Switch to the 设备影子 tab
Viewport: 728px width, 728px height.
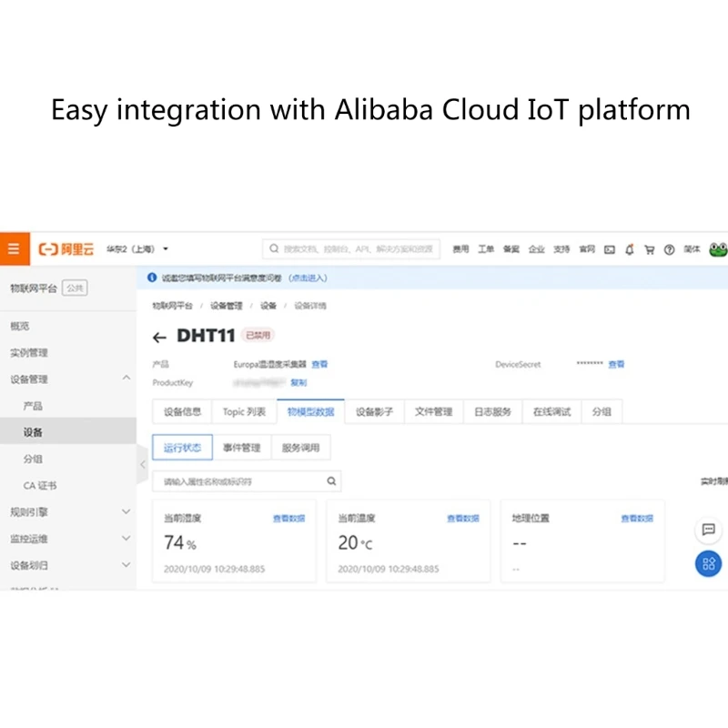coord(374,411)
